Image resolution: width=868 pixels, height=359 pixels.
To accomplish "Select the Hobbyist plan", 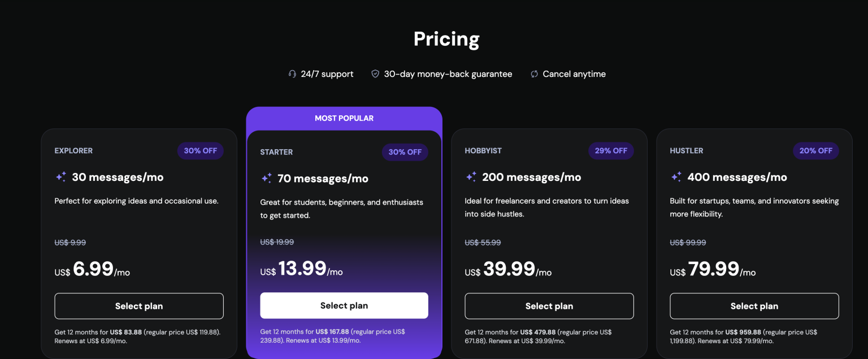I will (549, 306).
